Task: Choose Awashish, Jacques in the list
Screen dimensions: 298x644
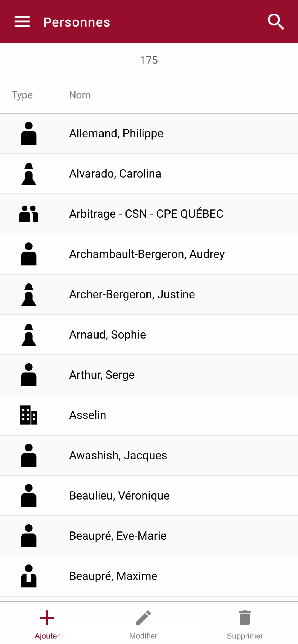Action: (149, 455)
